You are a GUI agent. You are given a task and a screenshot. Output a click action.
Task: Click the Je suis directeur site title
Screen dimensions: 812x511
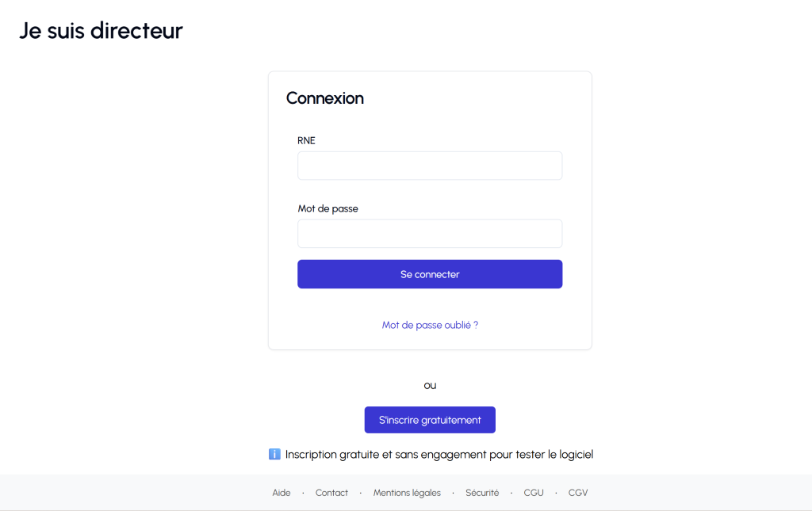coord(101,31)
